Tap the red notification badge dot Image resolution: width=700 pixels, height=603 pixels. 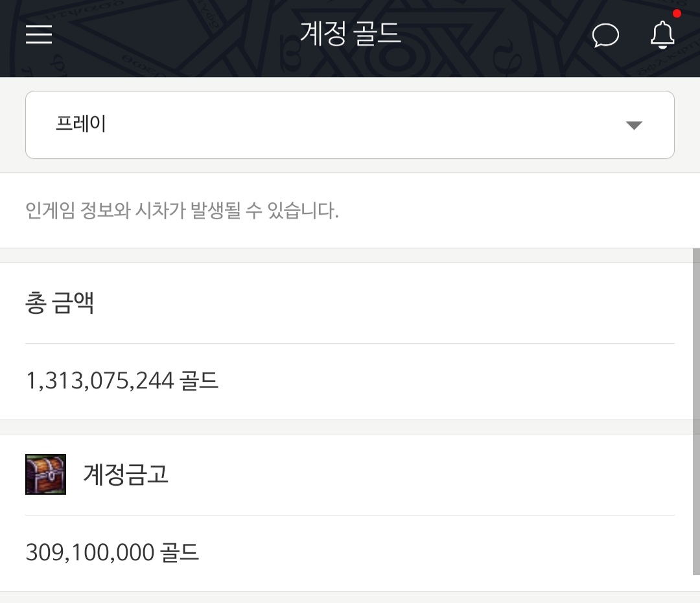point(677,14)
